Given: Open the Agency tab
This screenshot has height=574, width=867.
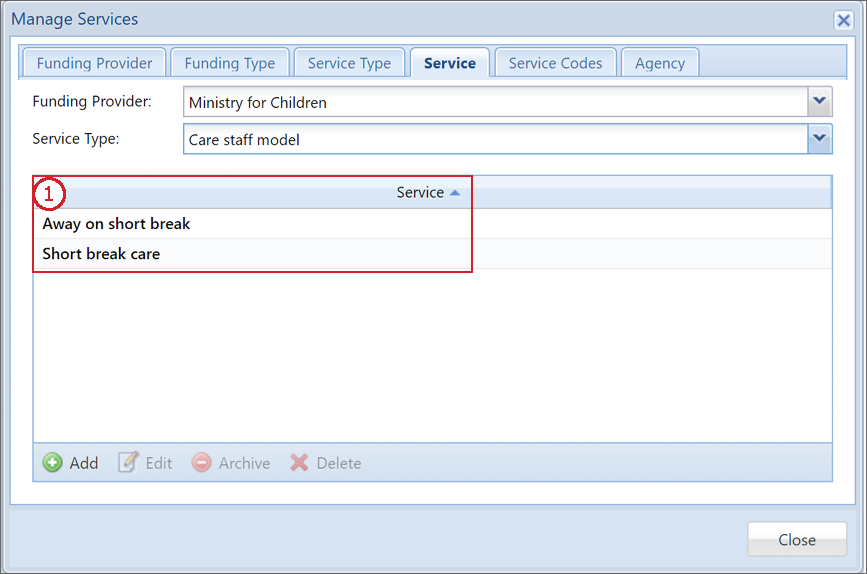Looking at the screenshot, I should pyautogui.click(x=660, y=63).
